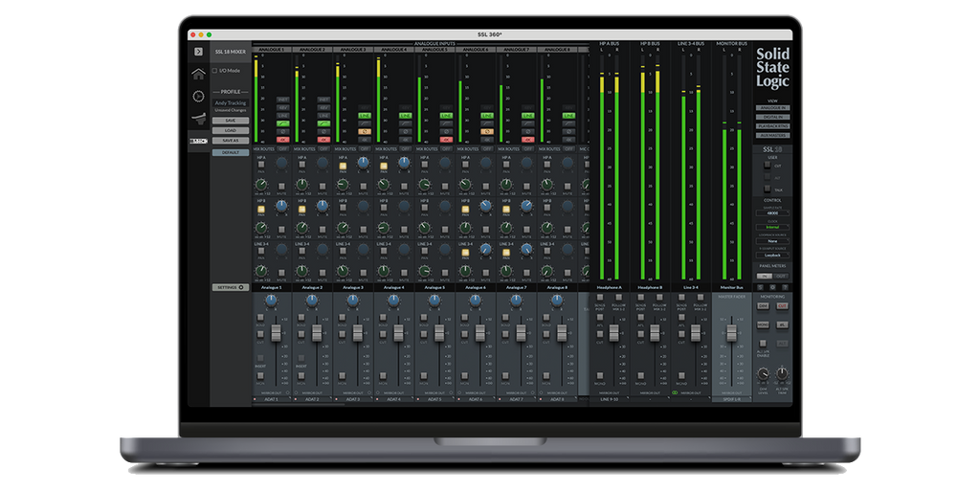Switch view to ANALOGUE IN

[x=772, y=107]
